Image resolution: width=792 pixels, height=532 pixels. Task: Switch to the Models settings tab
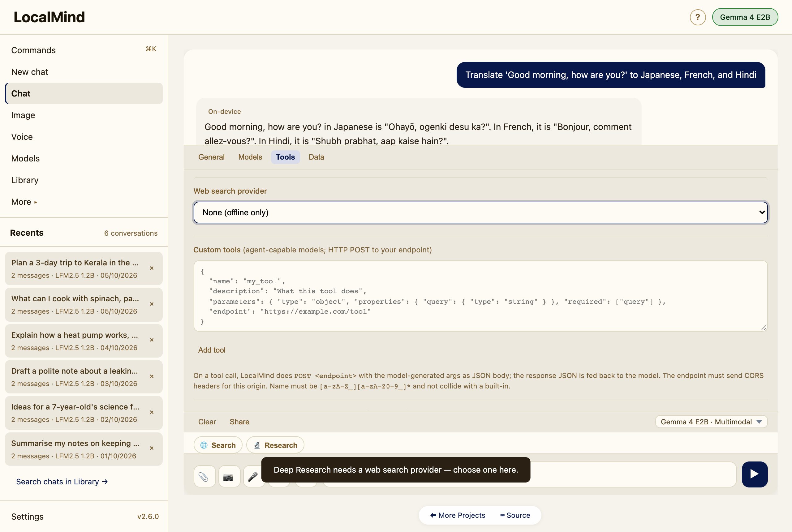pyautogui.click(x=250, y=157)
